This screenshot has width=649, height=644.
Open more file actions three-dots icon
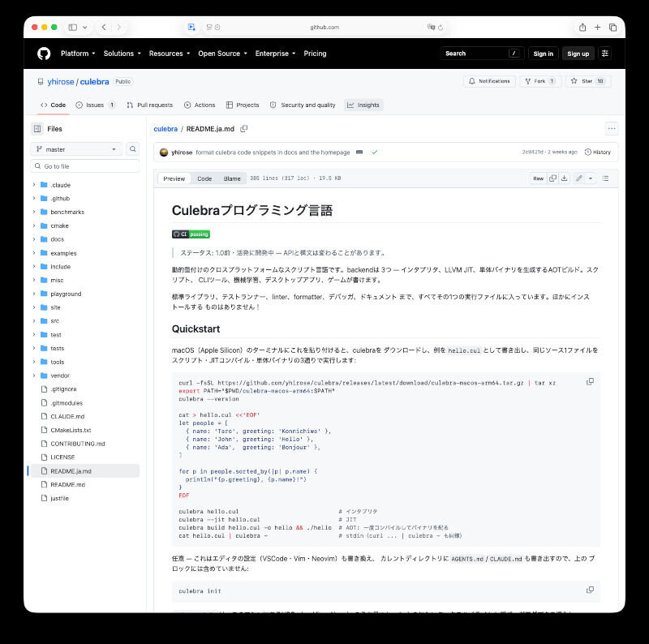pos(612,129)
